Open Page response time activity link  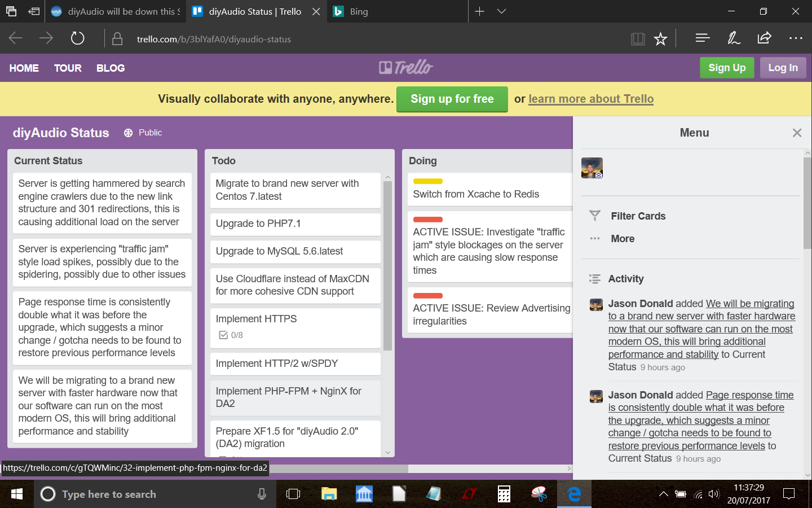click(x=701, y=421)
